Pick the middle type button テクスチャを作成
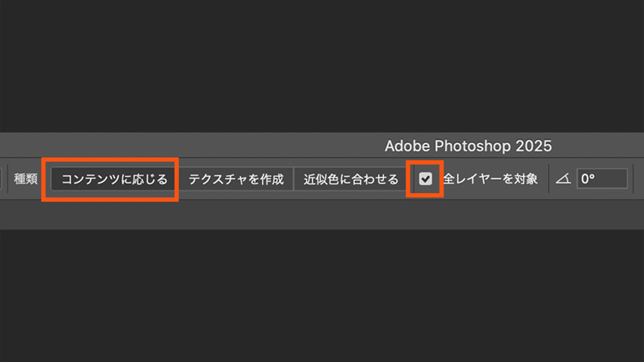The height and width of the screenshot is (362, 644). click(236, 179)
